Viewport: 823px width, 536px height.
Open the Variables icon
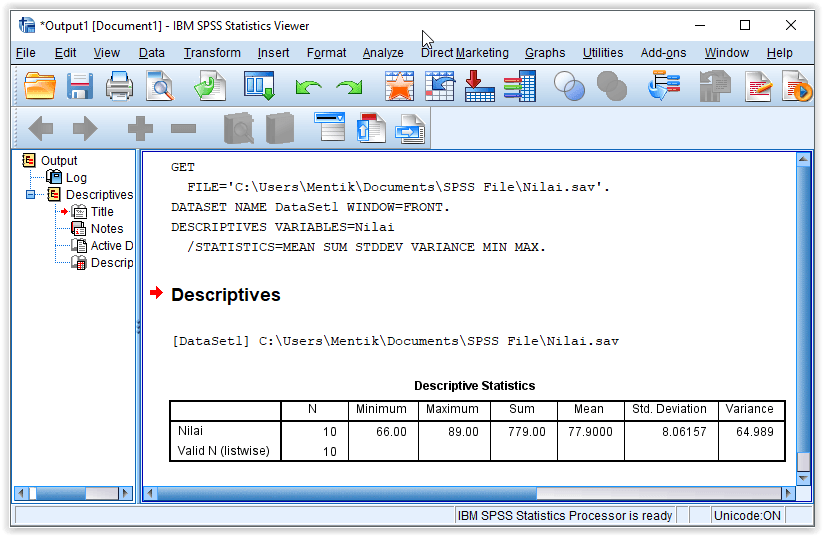(520, 86)
